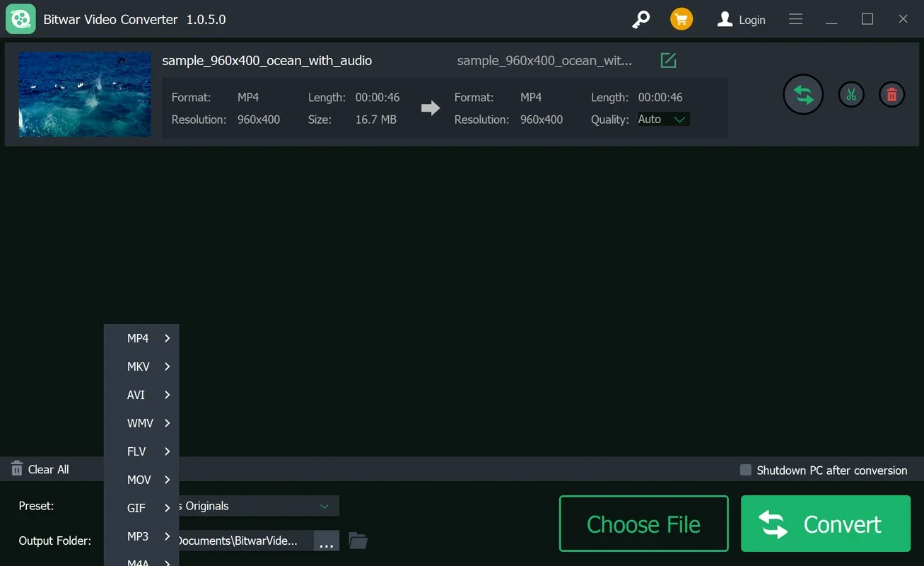The height and width of the screenshot is (566, 924).
Task: Select AVI format in preset menu
Action: tap(141, 395)
